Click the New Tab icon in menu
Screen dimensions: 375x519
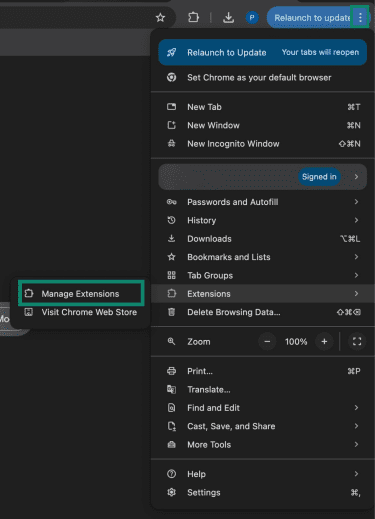(x=171, y=107)
